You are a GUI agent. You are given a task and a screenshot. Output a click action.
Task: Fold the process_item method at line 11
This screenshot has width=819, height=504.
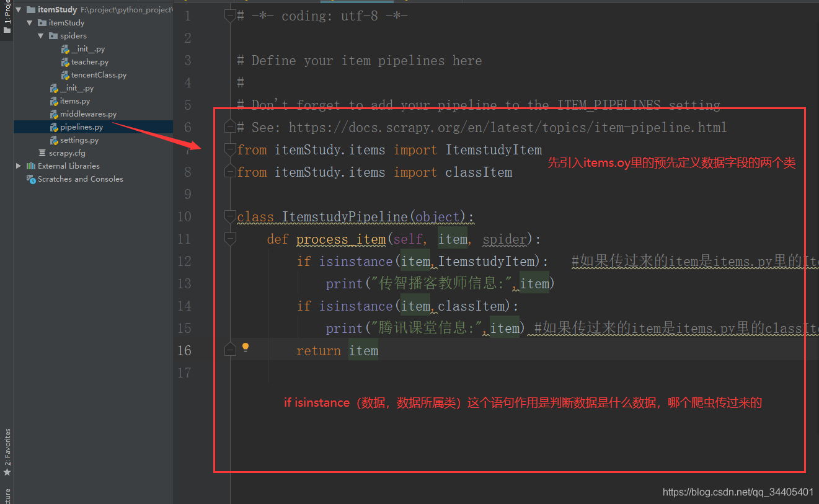click(x=230, y=239)
